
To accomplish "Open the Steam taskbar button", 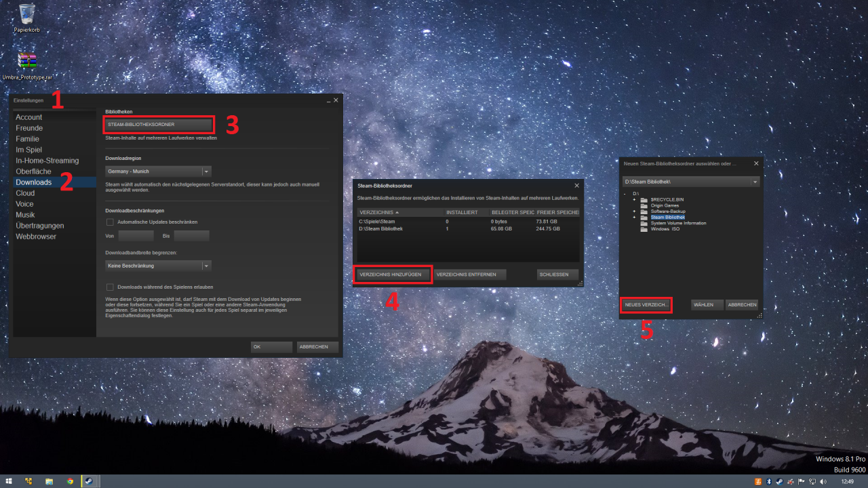I will 90,481.
